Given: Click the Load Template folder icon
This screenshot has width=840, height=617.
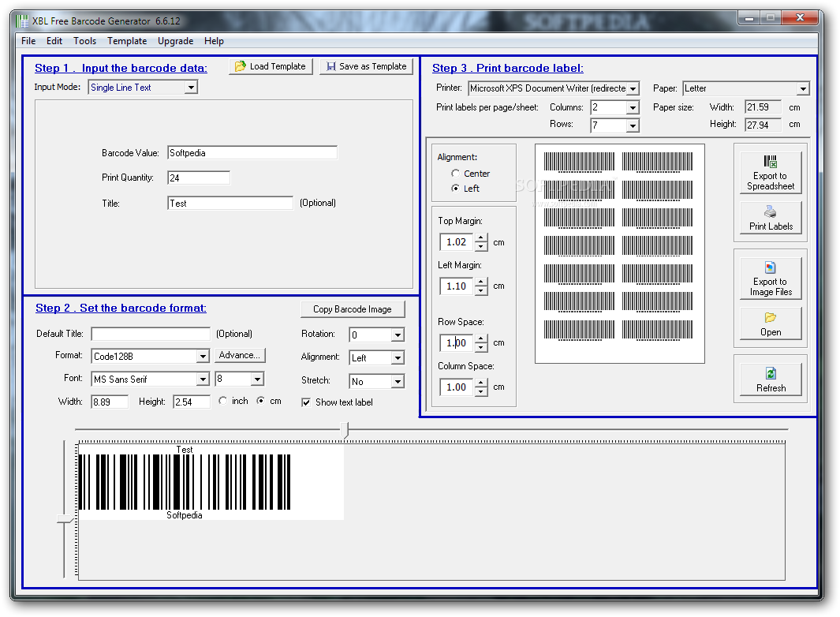Looking at the screenshot, I should (240, 66).
